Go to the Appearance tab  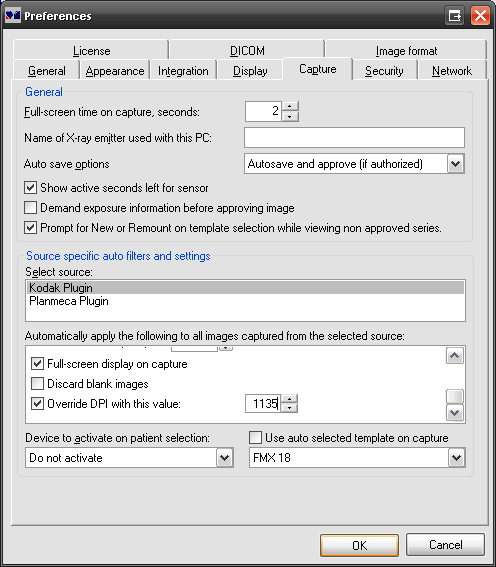(115, 71)
